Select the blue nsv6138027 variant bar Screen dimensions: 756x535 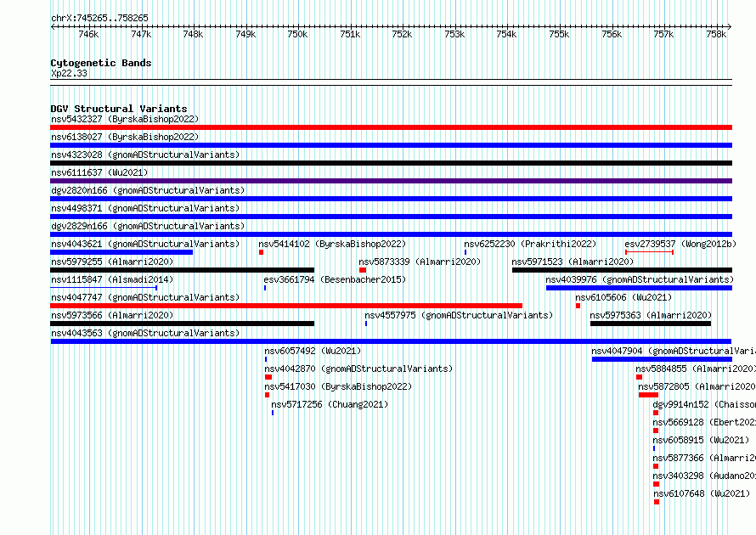tap(391, 145)
